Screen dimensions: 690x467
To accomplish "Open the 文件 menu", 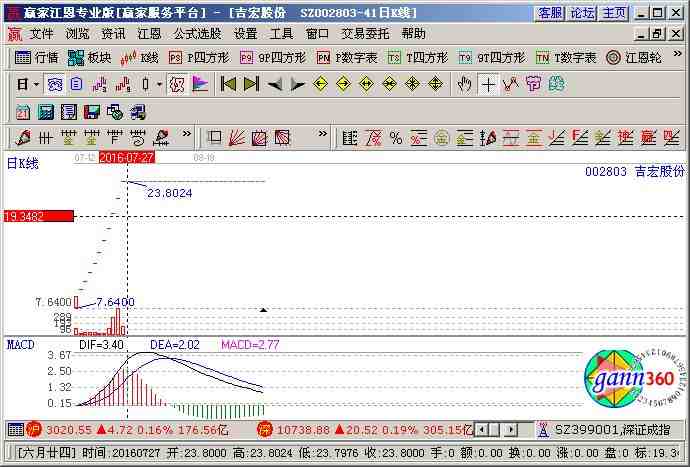I will click(x=41, y=33).
